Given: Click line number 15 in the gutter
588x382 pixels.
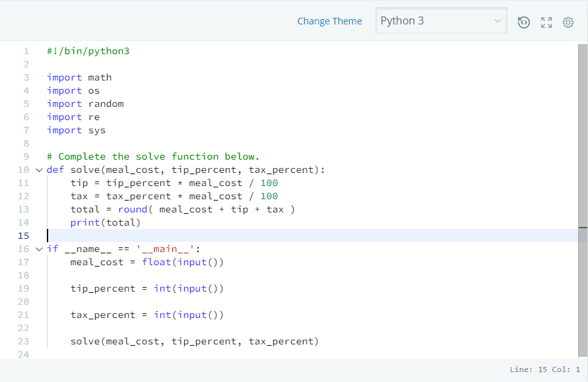Looking at the screenshot, I should coord(23,236).
